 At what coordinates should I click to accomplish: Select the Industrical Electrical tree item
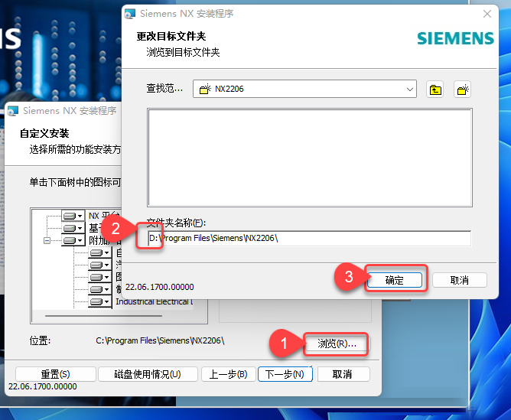pos(155,301)
